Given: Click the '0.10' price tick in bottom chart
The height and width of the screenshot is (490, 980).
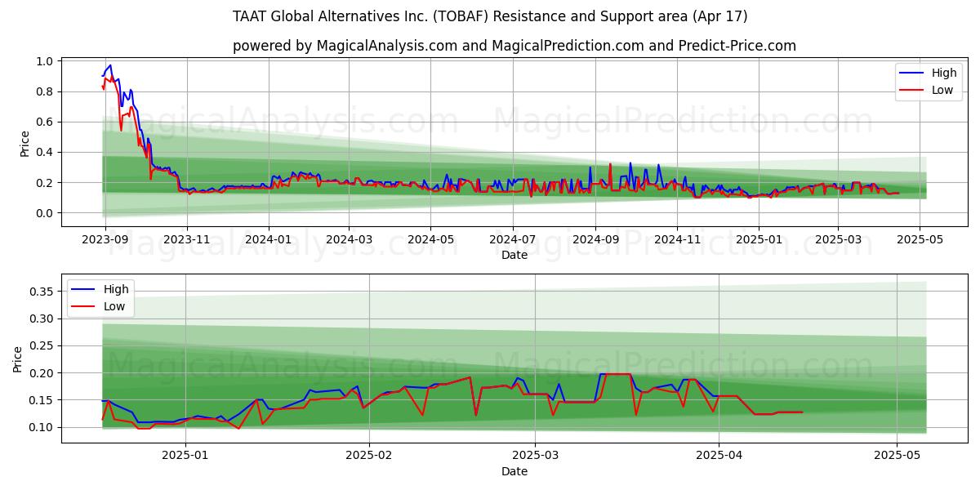Looking at the screenshot, I should (x=42, y=427).
